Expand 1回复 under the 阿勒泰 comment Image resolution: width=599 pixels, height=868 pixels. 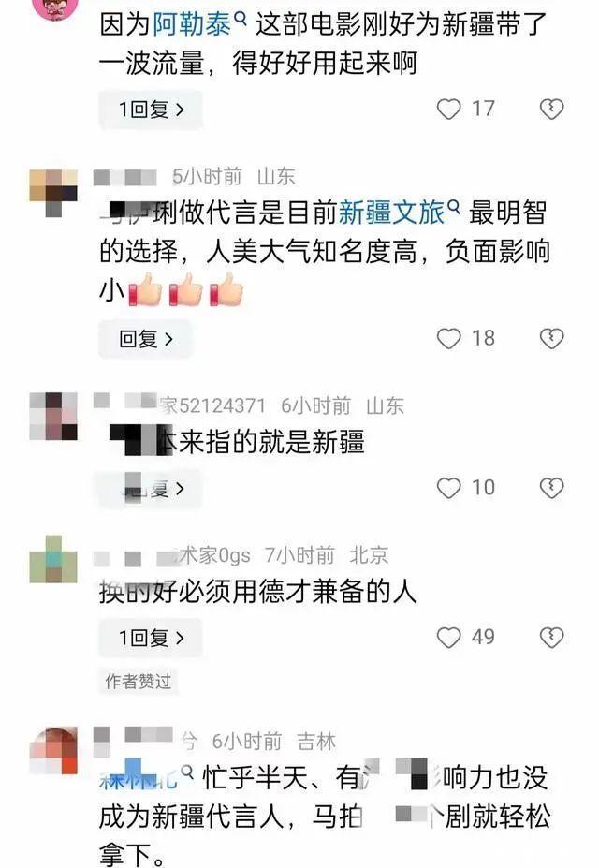pyautogui.click(x=151, y=110)
